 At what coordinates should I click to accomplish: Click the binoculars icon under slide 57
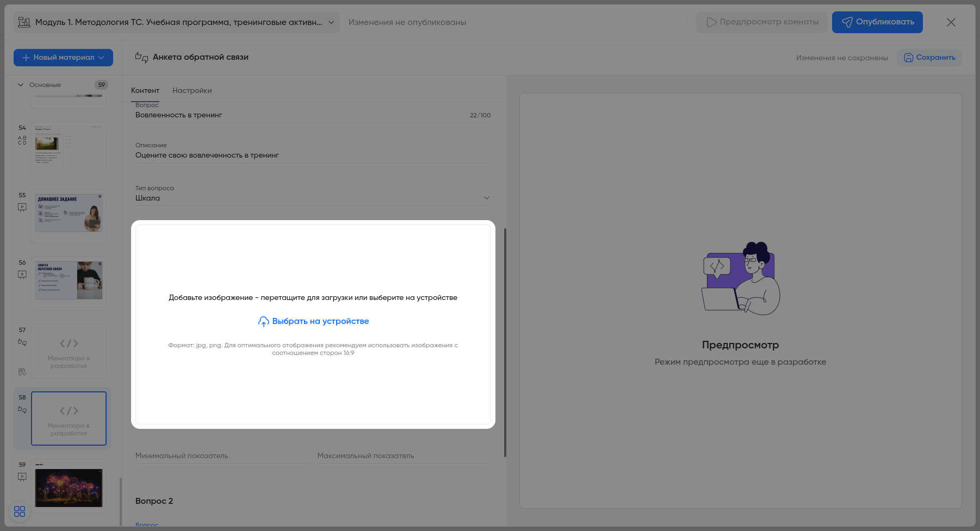(22, 372)
